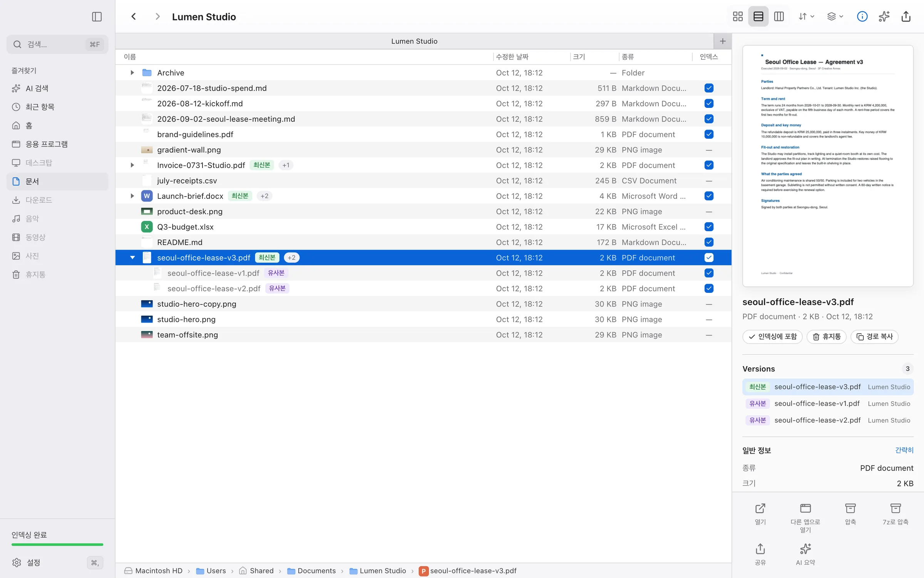
Task: Click the 인덱싱 완료 progress bar
Action: (x=57, y=544)
